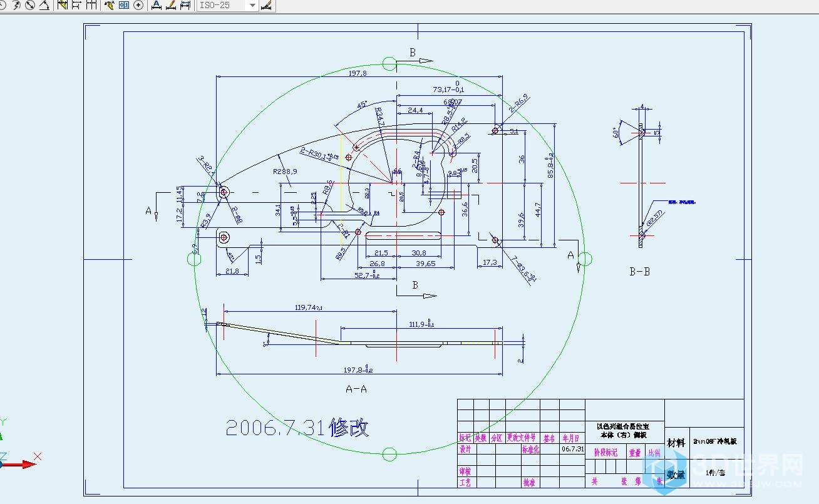Select the 197,8 dimension at top
Image resolution: width=819 pixels, height=504 pixels.
click(357, 73)
